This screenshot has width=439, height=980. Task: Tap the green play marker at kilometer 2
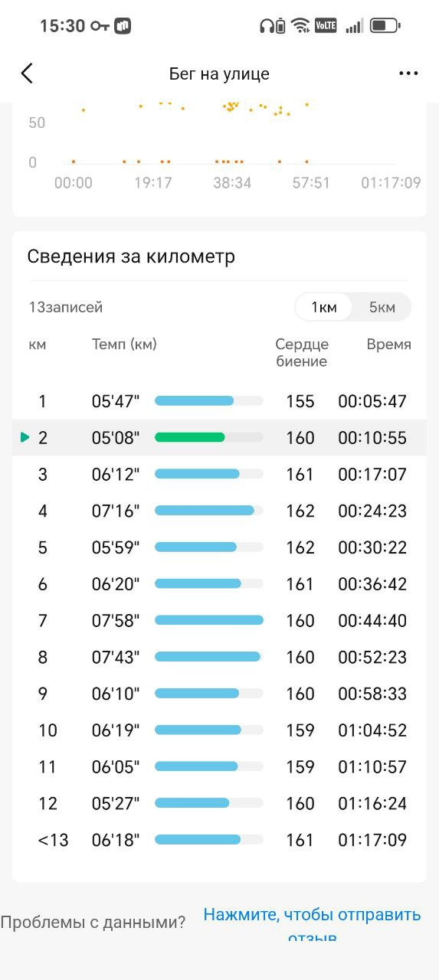(x=25, y=437)
